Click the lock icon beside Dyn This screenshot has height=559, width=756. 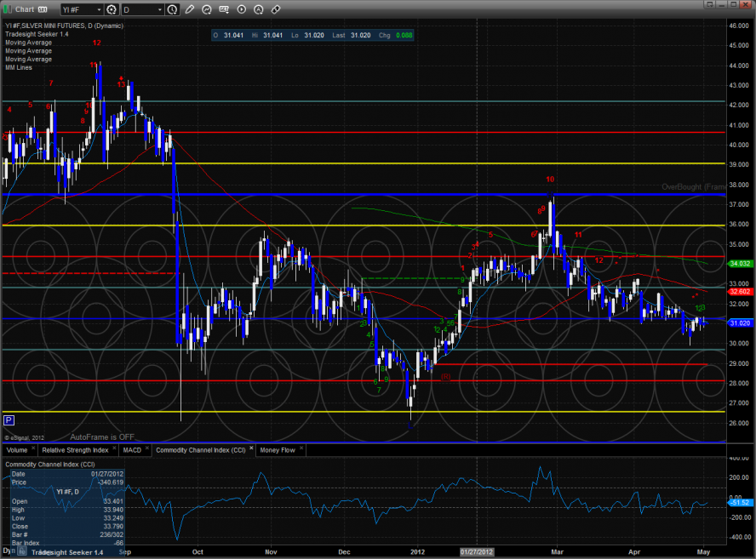coord(22,550)
